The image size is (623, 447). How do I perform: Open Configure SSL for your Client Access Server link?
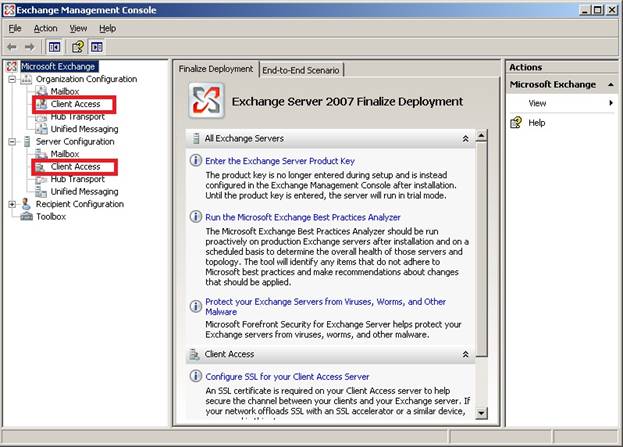(x=287, y=376)
